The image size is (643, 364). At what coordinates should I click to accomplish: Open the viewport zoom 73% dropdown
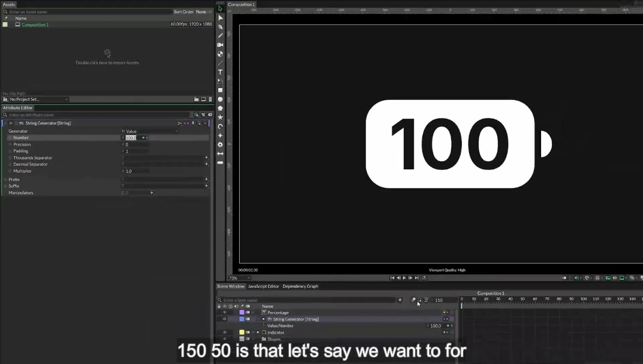[239, 278]
